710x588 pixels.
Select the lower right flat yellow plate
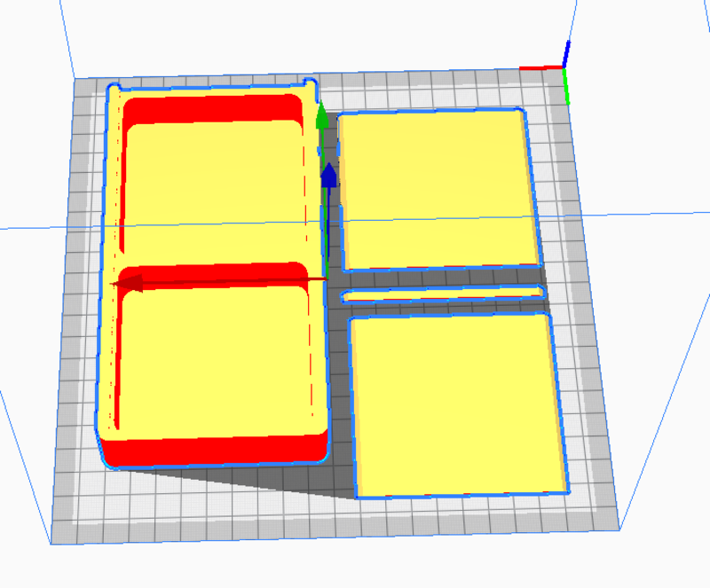point(458,405)
